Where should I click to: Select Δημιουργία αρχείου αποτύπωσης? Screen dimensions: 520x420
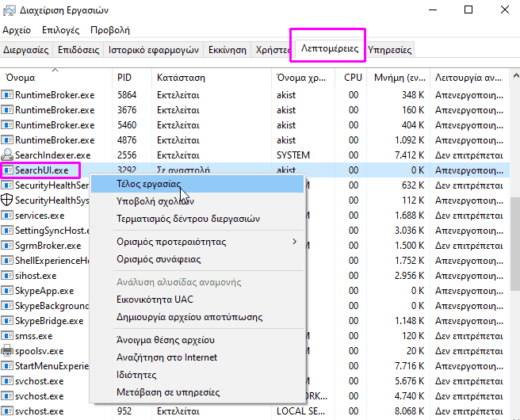197,317
